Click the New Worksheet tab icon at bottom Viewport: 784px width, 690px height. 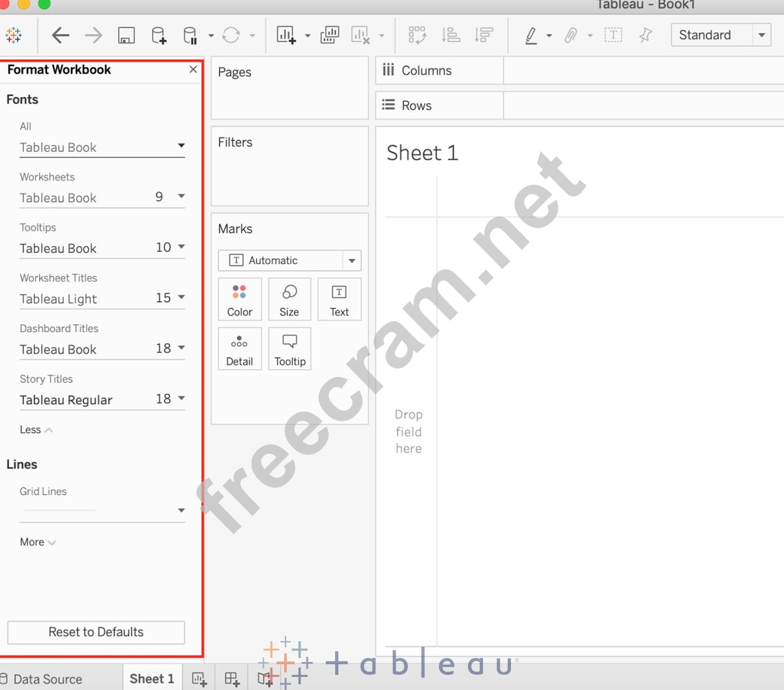199,680
